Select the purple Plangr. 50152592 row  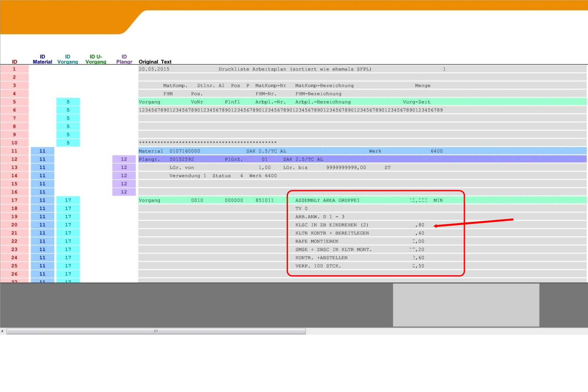[362, 159]
